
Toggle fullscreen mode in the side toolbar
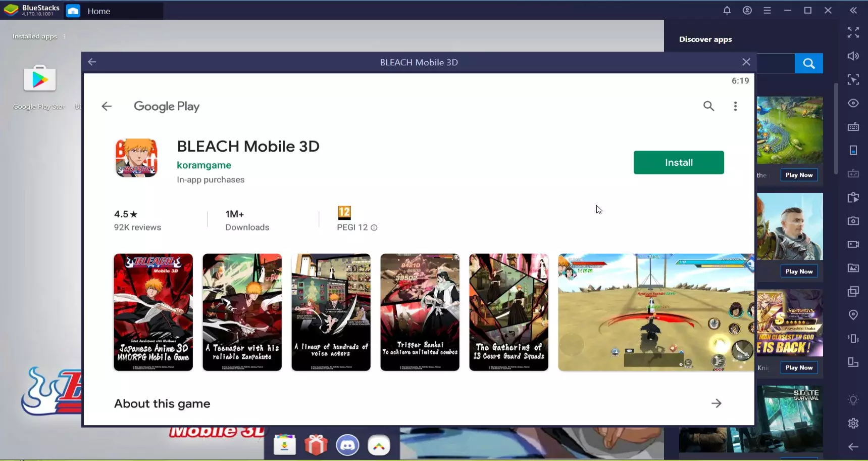tap(853, 33)
